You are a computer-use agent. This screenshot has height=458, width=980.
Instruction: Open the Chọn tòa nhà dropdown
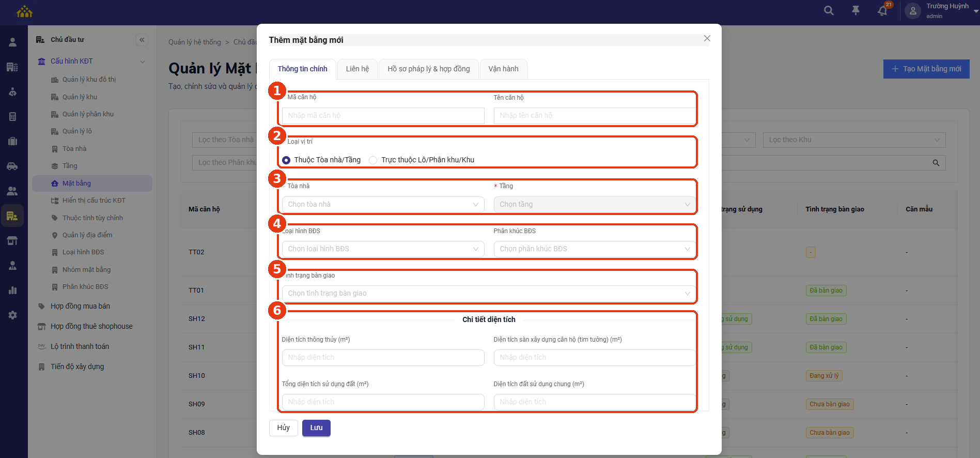pos(383,204)
